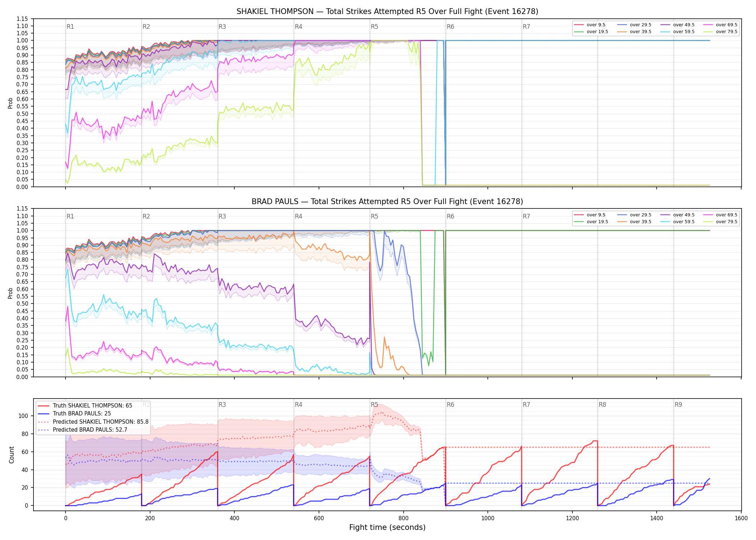This screenshot has height=540, width=756.
Task: Click the R3 label in Brad Pauls chart
Action: click(x=222, y=216)
